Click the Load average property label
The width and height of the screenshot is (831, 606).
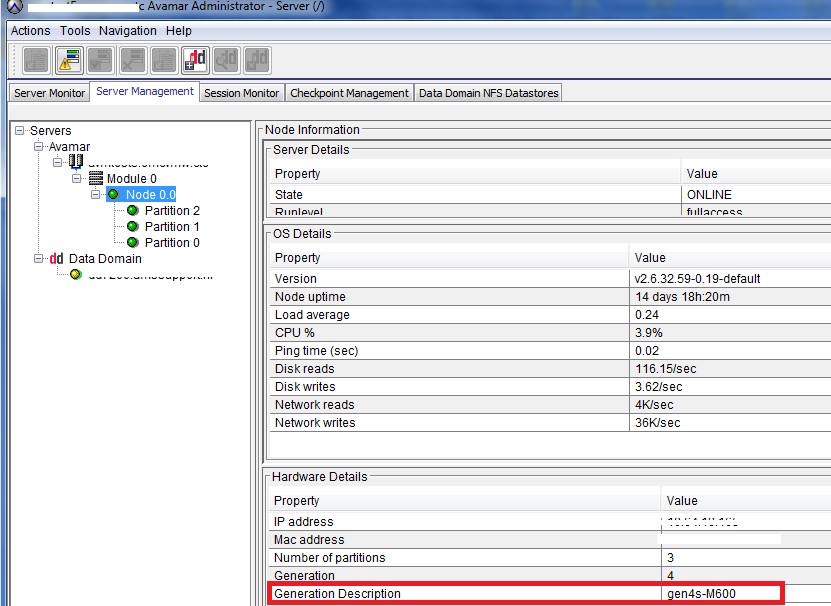[x=312, y=314]
